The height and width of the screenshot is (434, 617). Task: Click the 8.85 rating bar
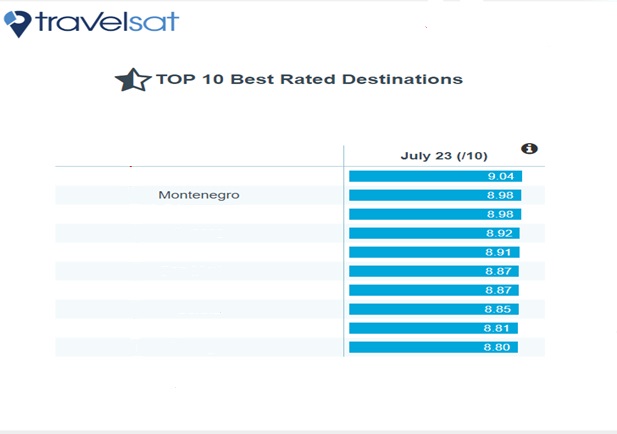click(x=434, y=309)
